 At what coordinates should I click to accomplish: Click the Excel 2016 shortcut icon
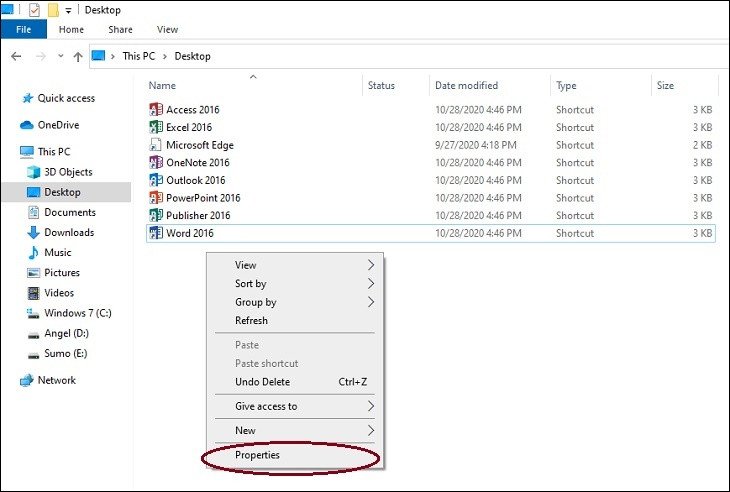[155, 127]
